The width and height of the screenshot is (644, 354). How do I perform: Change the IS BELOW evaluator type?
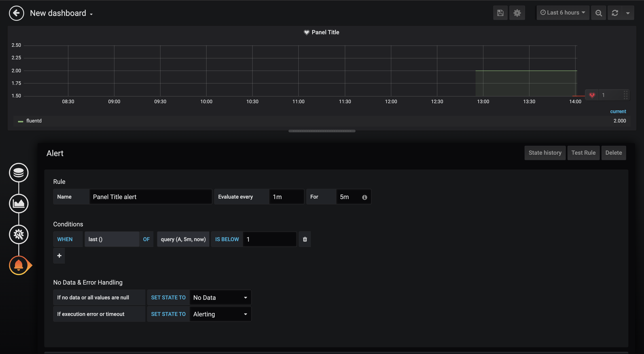[x=227, y=239]
